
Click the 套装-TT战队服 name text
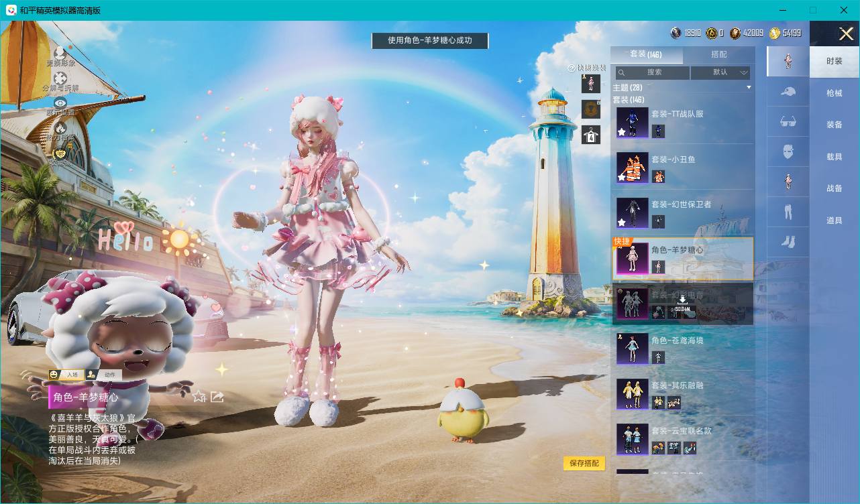[x=677, y=114]
